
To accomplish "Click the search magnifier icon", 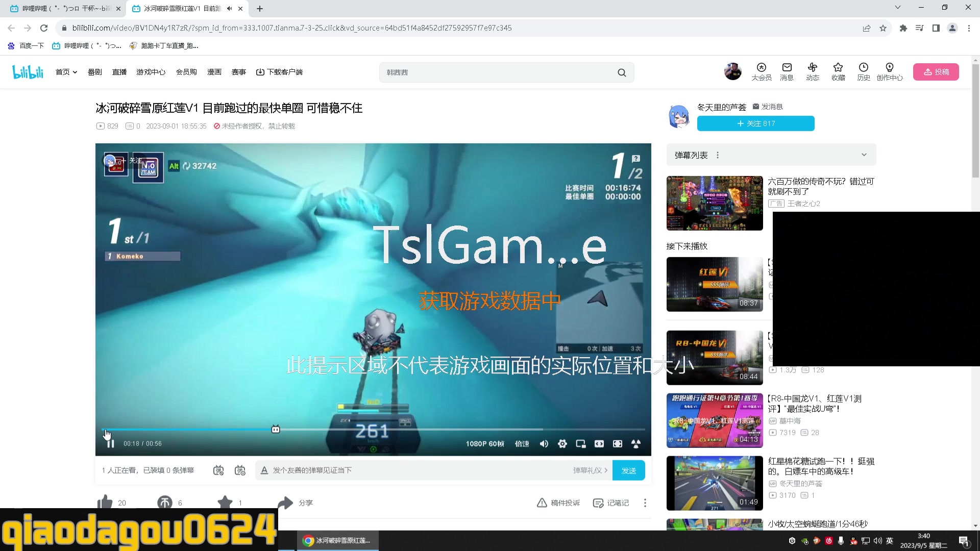I will pos(622,72).
